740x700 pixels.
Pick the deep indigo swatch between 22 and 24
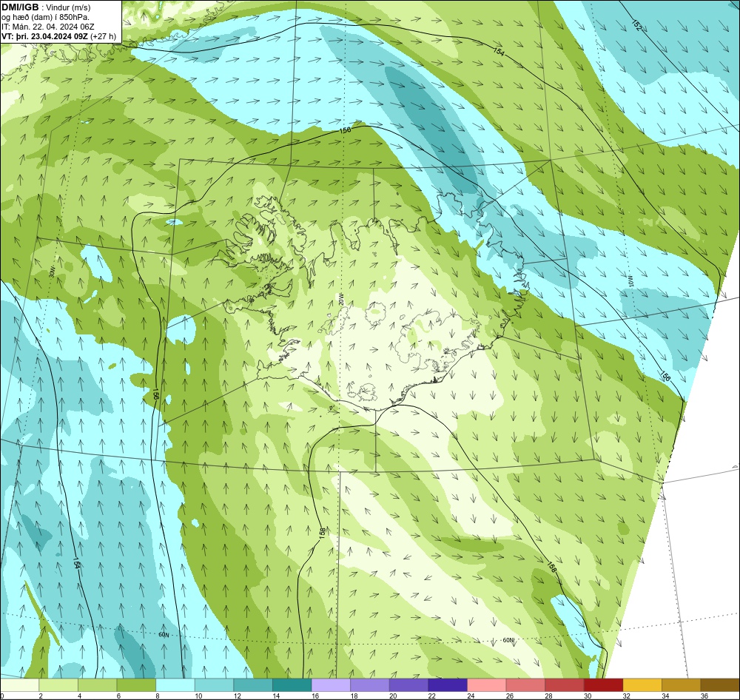click(448, 685)
